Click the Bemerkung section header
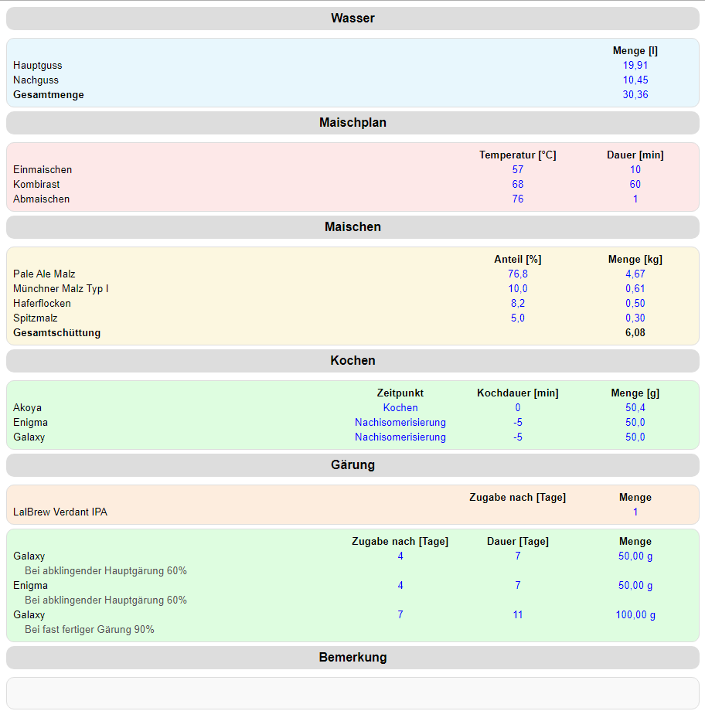This screenshot has width=705, height=728. click(352, 658)
